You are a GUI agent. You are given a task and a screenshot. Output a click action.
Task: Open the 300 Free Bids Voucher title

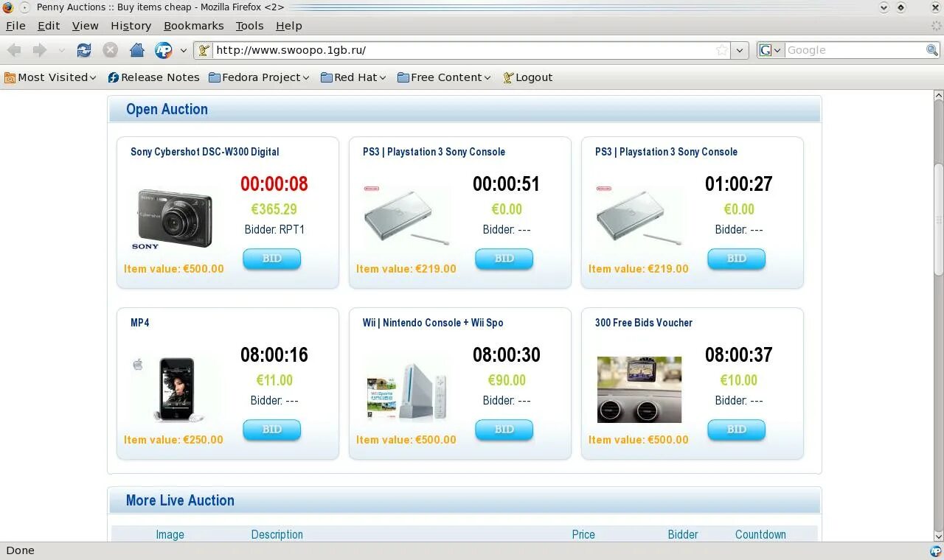coord(644,323)
